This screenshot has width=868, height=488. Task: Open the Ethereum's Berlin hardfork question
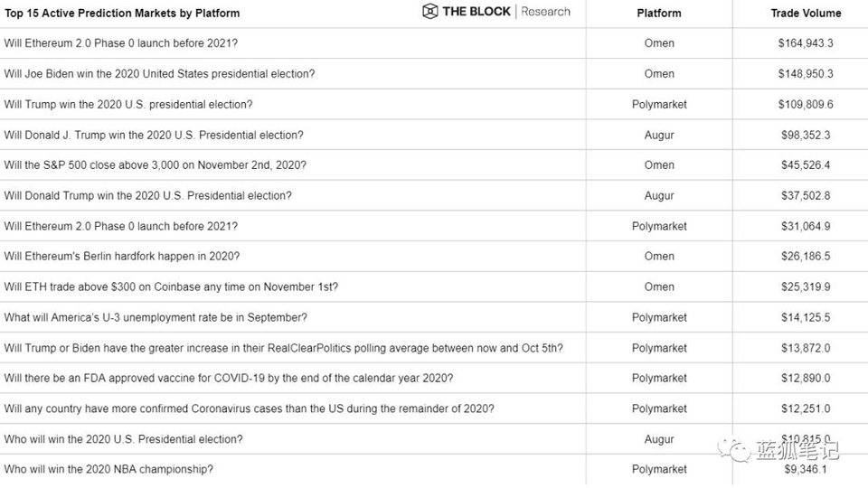click(x=122, y=257)
